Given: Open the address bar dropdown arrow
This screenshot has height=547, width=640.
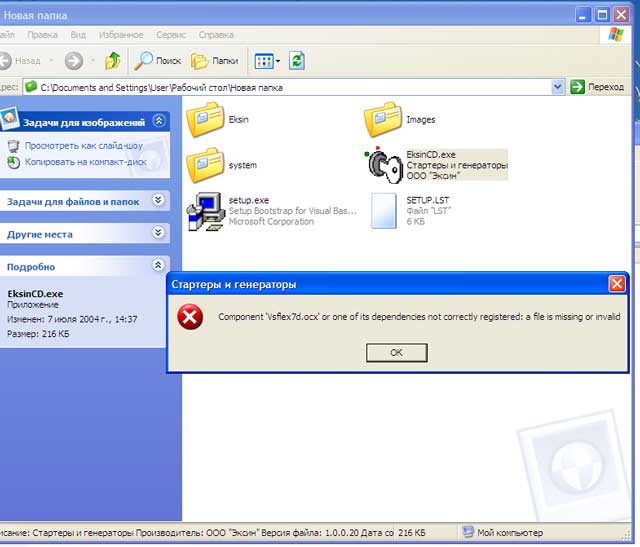Looking at the screenshot, I should coord(557,87).
